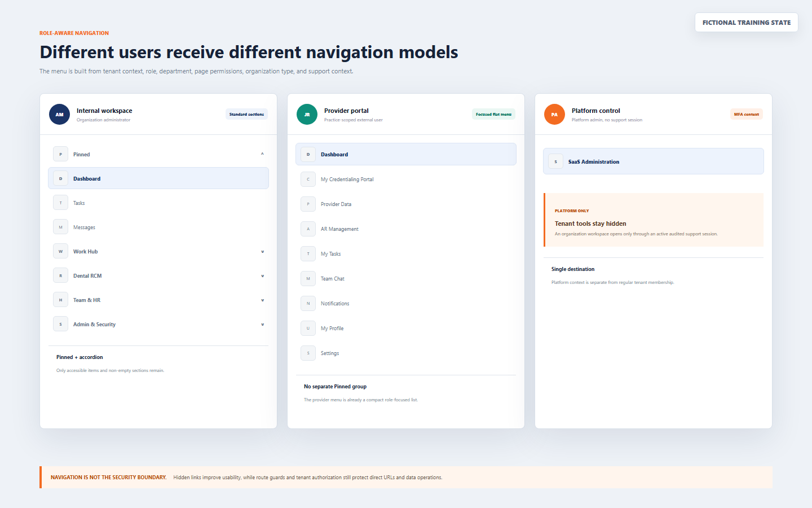Collapse the Pinned section chevron
Image resolution: width=812 pixels, height=508 pixels.
click(x=262, y=154)
